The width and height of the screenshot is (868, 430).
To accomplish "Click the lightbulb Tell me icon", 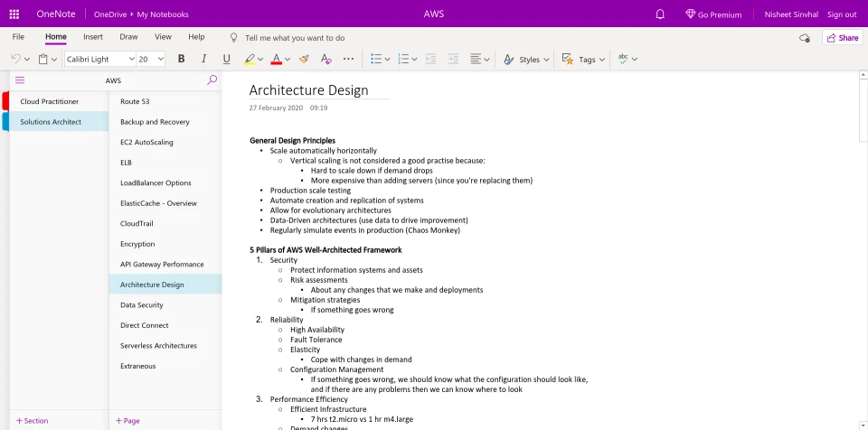I will [234, 38].
